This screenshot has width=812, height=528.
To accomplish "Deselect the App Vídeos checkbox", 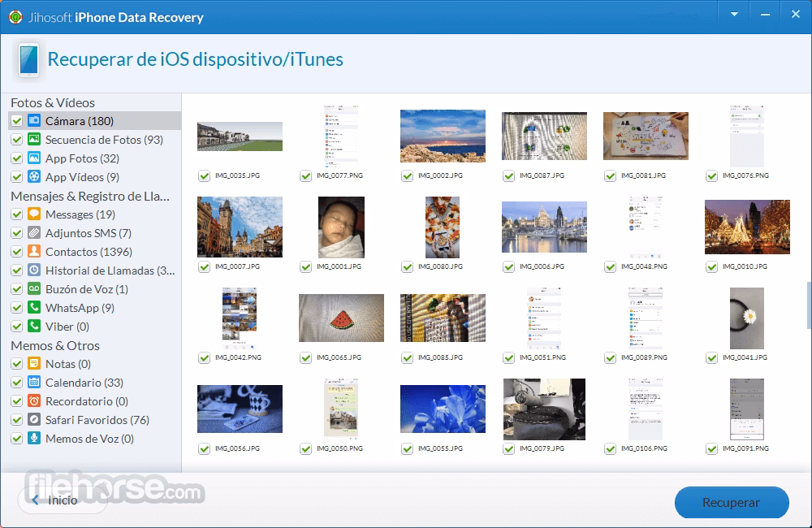I will point(16,177).
